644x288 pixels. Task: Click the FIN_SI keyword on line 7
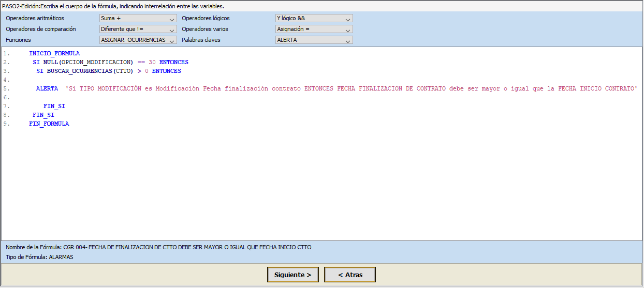click(54, 106)
